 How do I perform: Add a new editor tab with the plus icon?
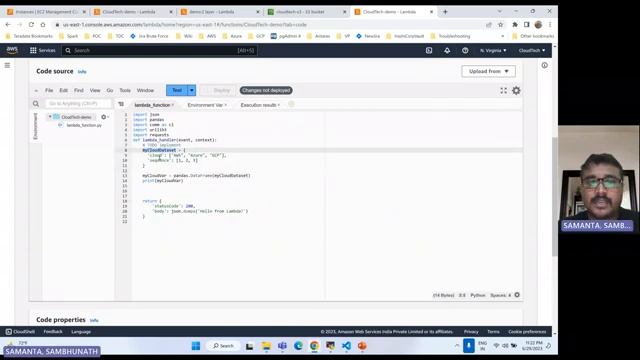click(291, 104)
